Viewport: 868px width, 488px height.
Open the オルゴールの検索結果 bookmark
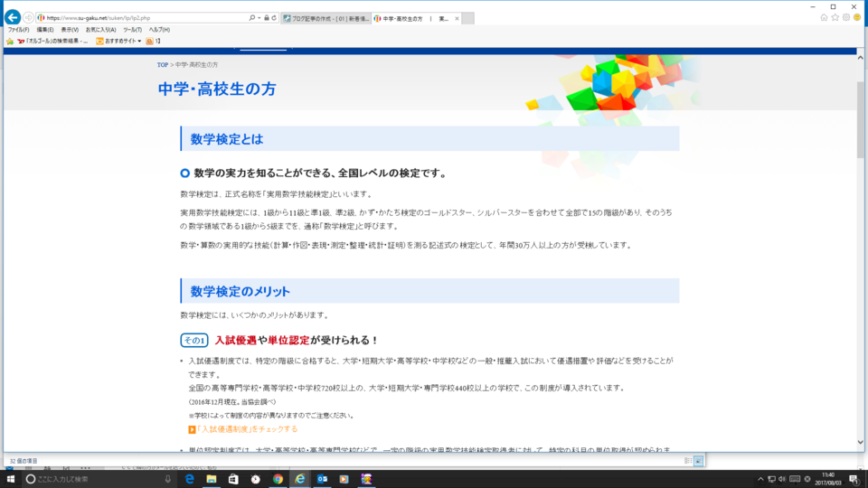click(x=52, y=41)
